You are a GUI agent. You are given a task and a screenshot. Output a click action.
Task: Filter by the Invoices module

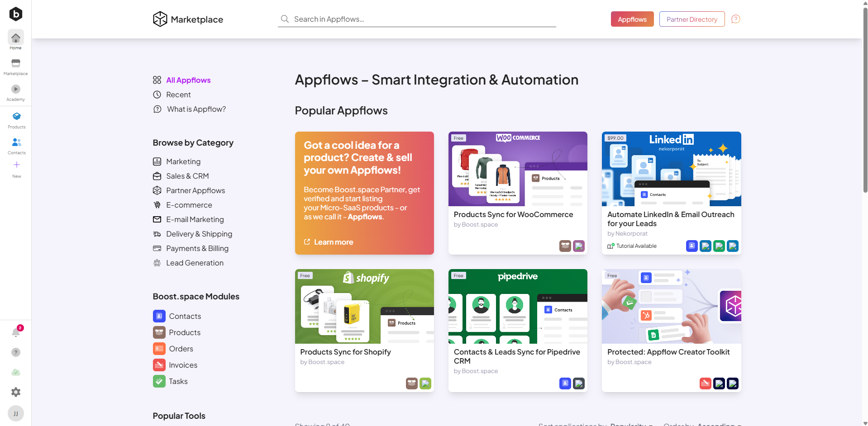(x=183, y=365)
